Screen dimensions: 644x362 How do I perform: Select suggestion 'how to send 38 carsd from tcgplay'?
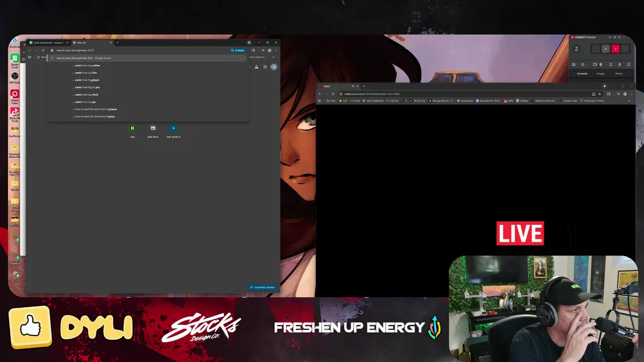point(148,116)
